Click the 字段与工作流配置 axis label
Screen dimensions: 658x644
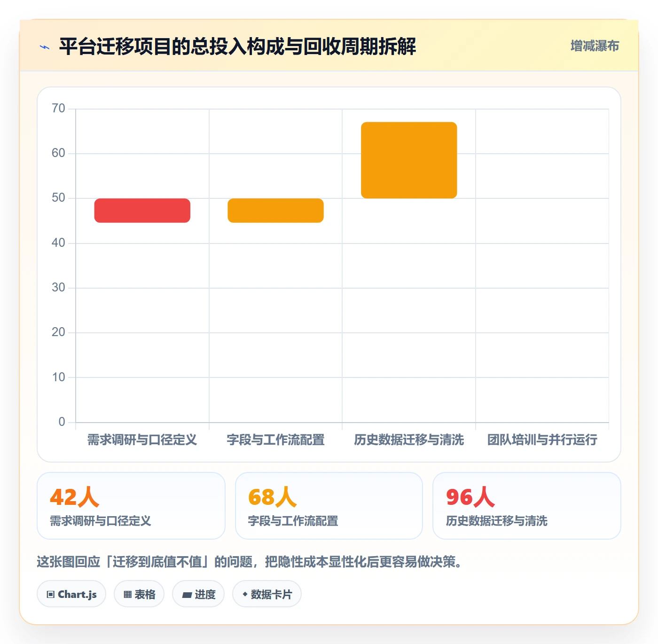(275, 440)
